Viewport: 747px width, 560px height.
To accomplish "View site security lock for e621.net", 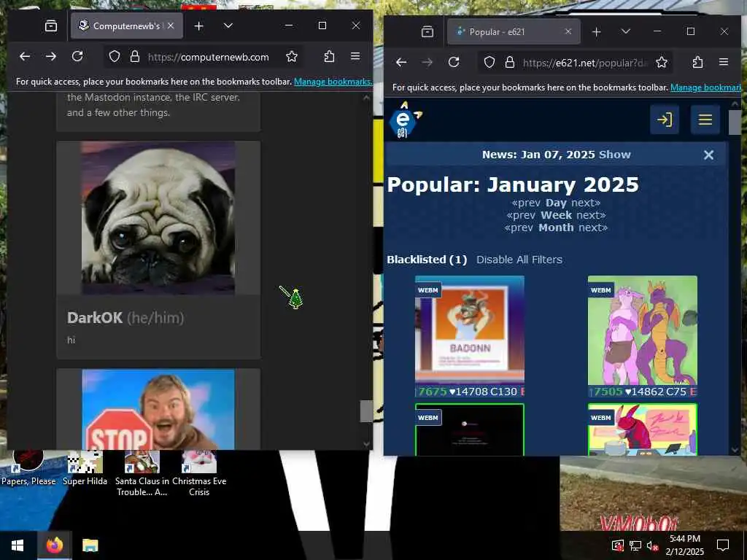I will tap(510, 63).
